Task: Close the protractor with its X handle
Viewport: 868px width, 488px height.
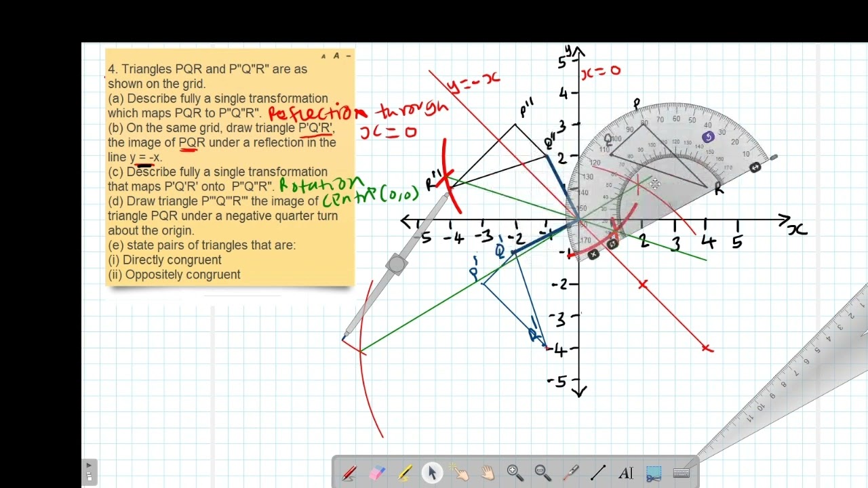Action: [593, 255]
